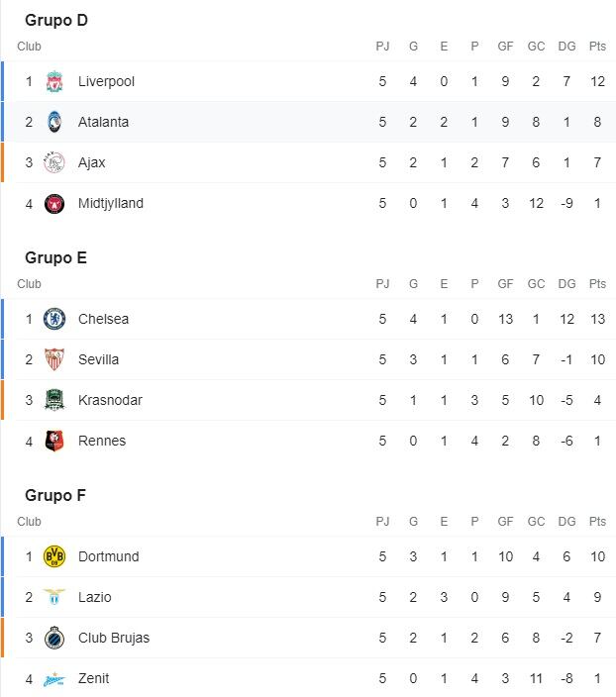Click Chelsea's points value 13
Screen dimensions: 616x697
pos(597,319)
